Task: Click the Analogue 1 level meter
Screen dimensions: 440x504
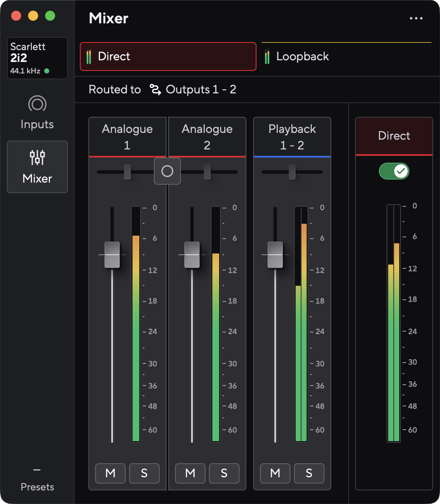Action: pyautogui.click(x=136, y=324)
